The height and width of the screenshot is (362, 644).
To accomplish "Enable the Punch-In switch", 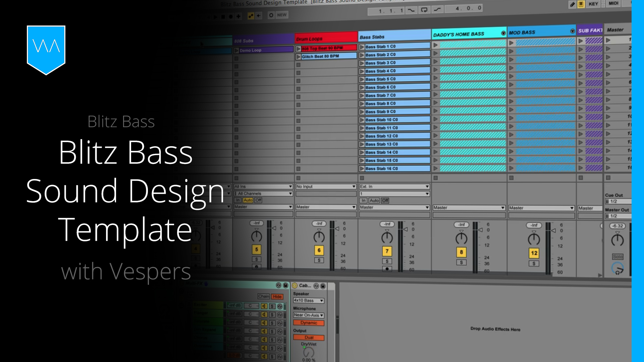I will pos(411,10).
